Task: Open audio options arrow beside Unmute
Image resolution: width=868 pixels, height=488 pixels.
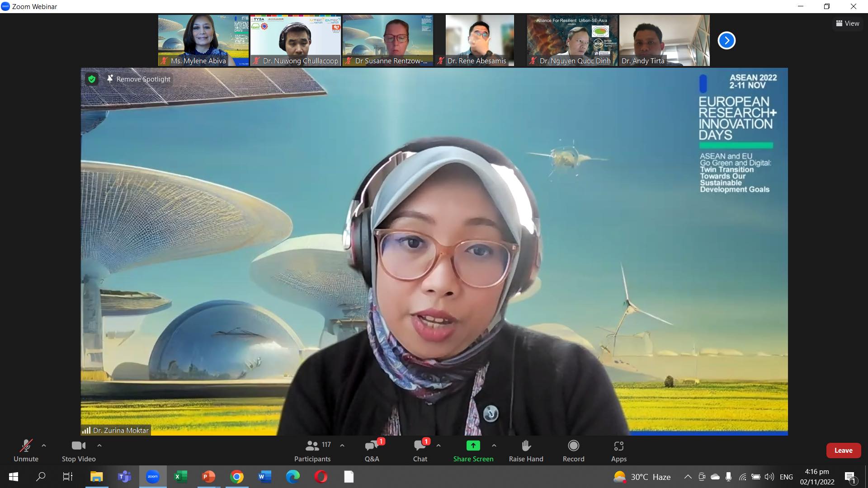Action: [x=44, y=446]
